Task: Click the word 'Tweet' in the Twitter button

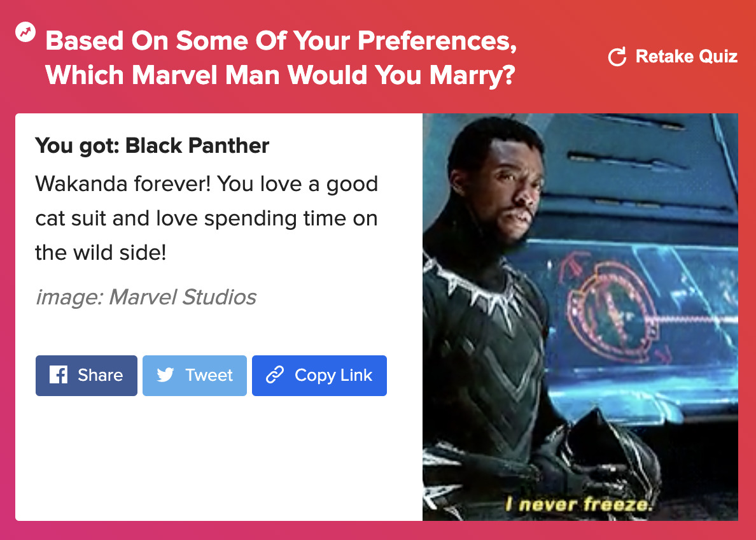Action: pos(209,375)
